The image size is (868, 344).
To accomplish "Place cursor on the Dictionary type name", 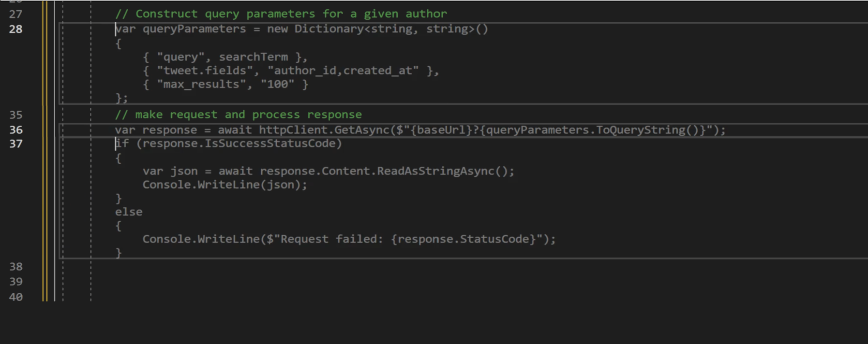I will (329, 29).
